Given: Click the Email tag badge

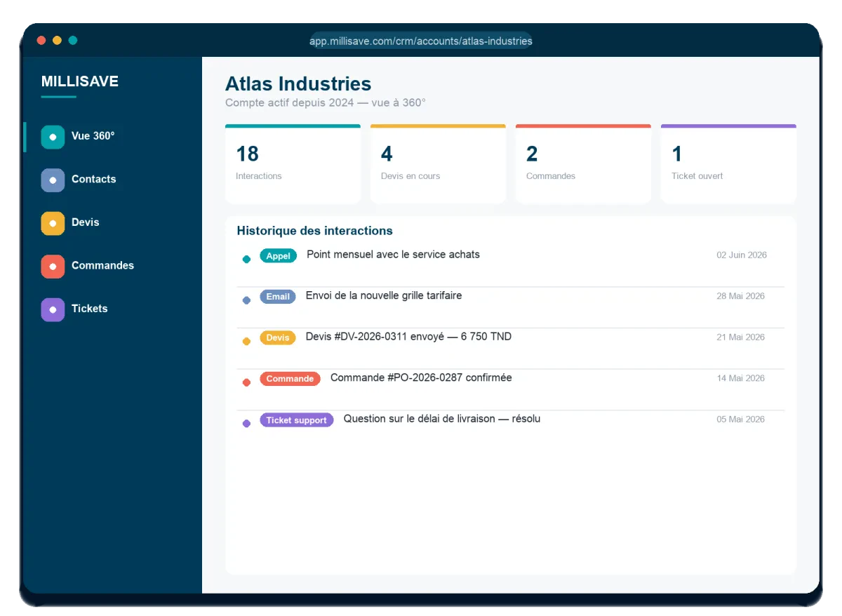Looking at the screenshot, I should click(278, 297).
